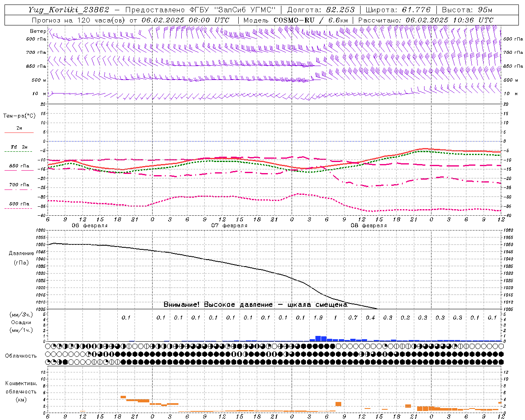Click the 0.2 precipitation value

[x=405, y=317]
